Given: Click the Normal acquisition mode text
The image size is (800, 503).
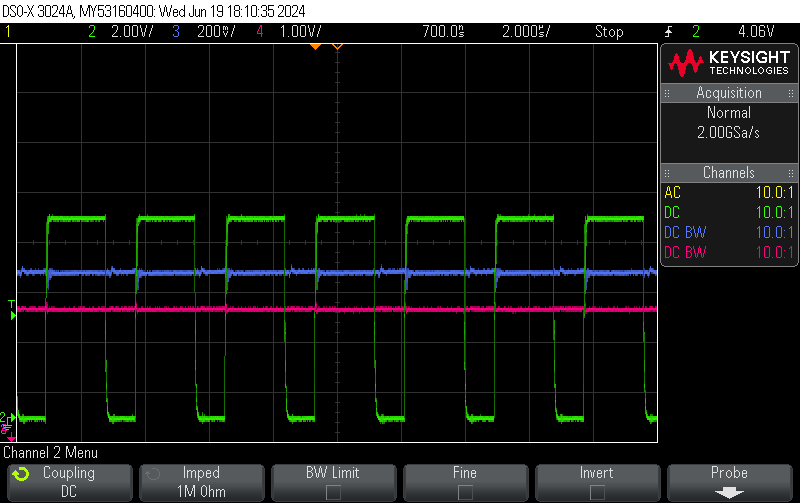Looking at the screenshot, I should click(729, 113).
